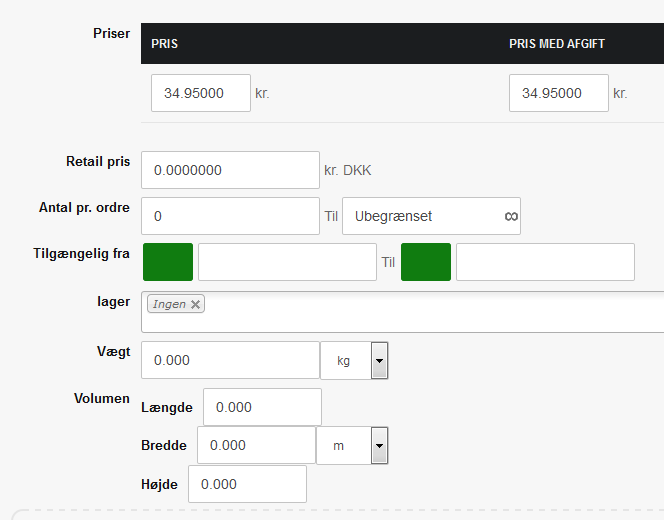Open the Tilgængelig fra start calendar button
This screenshot has width=664, height=520.
(168, 262)
